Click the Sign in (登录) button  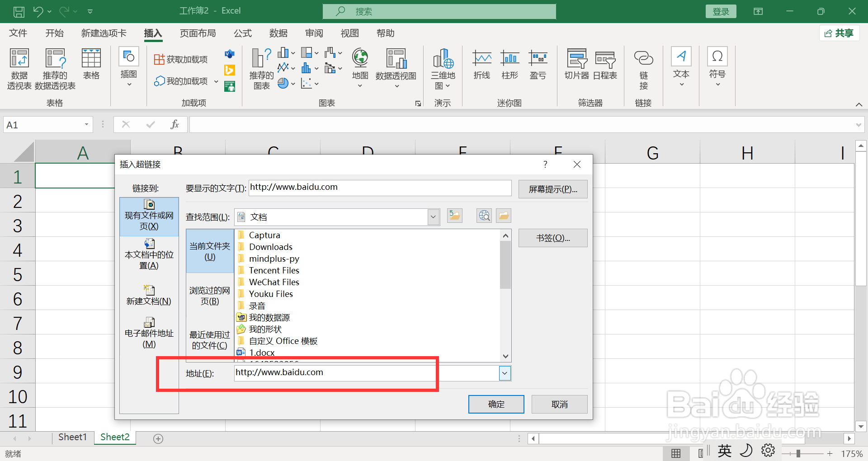coord(721,11)
